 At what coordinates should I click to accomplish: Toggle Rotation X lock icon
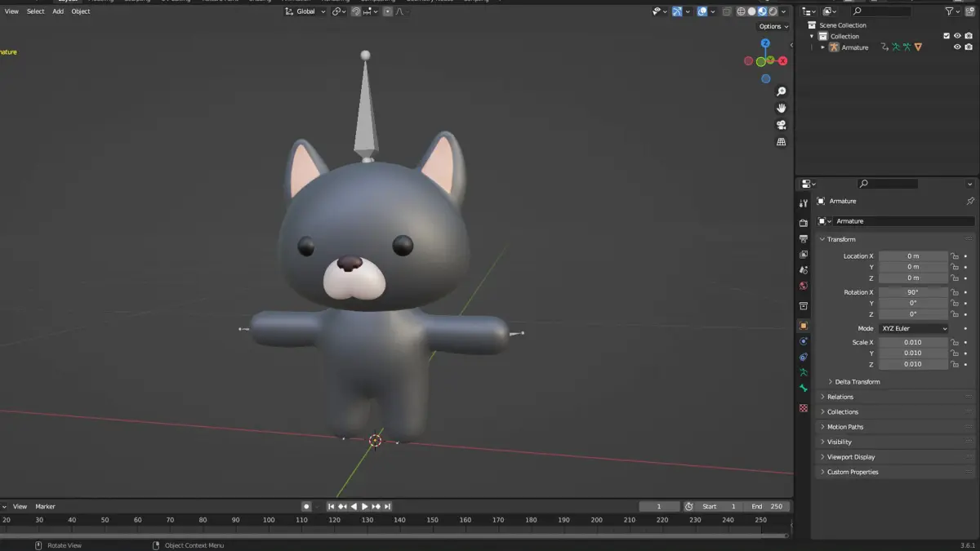(x=954, y=292)
